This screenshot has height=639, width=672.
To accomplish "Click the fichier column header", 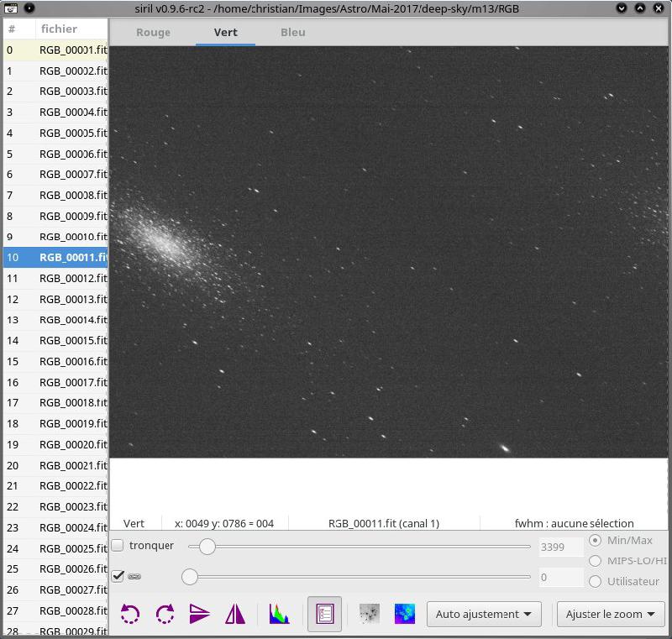I will [71, 29].
